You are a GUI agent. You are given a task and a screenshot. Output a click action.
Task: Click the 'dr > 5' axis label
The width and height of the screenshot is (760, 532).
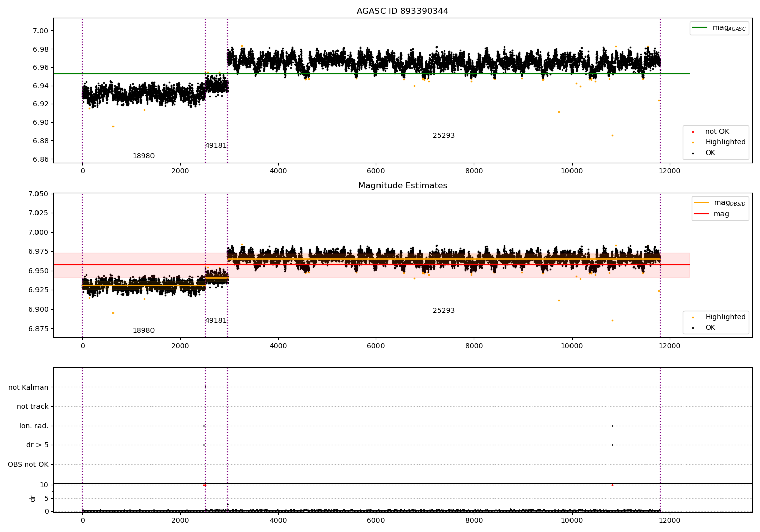[37, 445]
